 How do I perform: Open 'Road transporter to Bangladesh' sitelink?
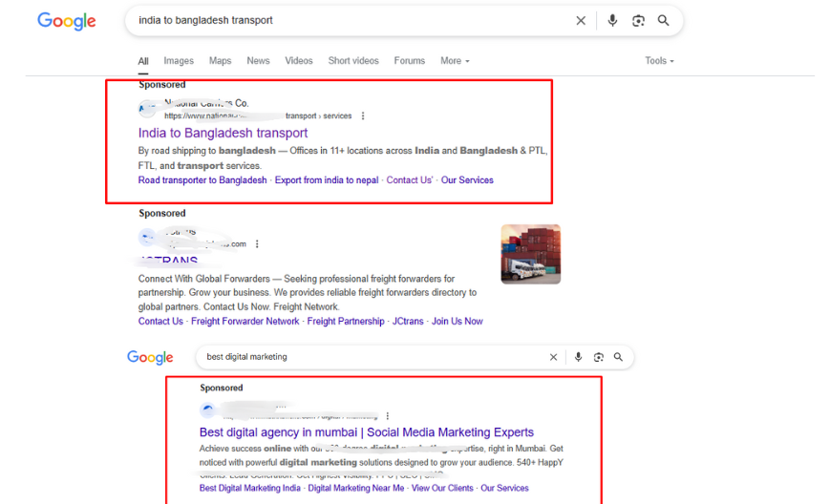[202, 180]
